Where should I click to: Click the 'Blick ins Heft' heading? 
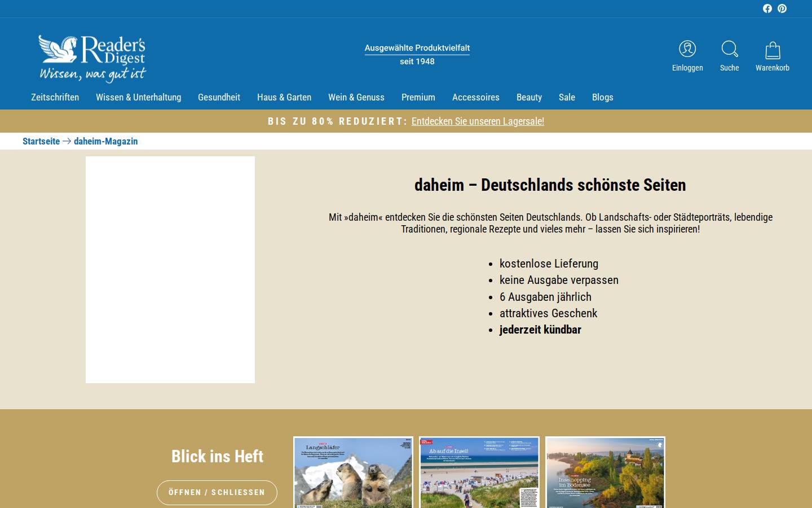(x=217, y=456)
